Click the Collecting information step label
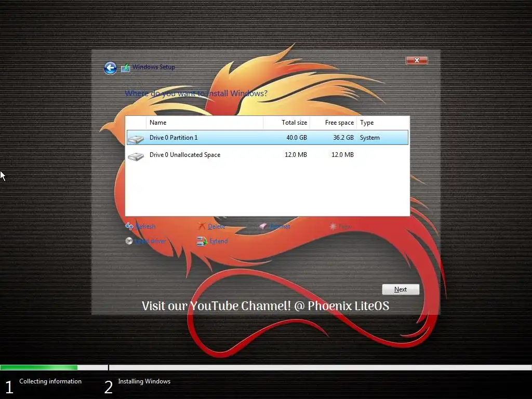This screenshot has height=399, width=532. (x=50, y=381)
